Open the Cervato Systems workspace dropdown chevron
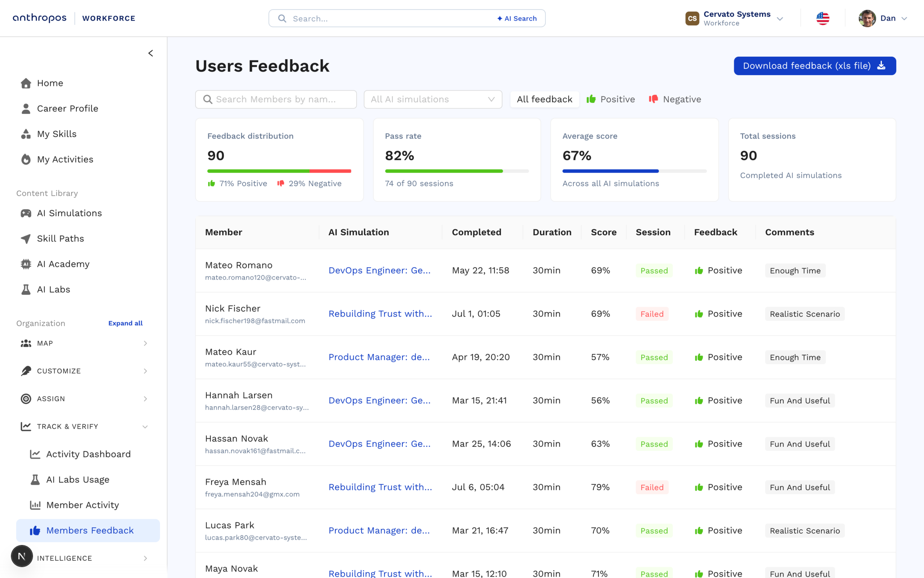 780,19
